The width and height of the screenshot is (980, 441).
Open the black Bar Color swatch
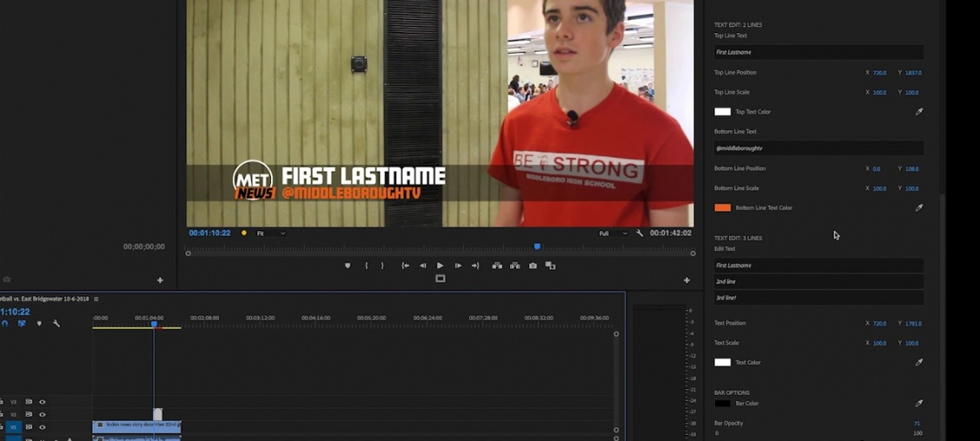(x=723, y=404)
